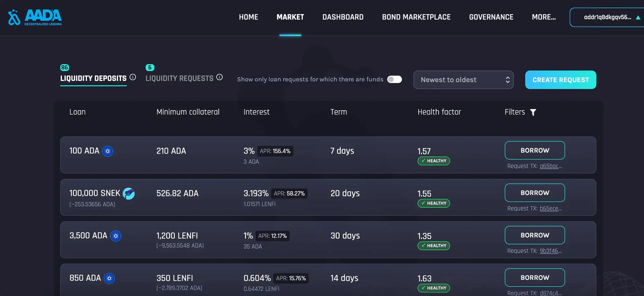
Task: Open the Governance page
Action: pos(491,17)
